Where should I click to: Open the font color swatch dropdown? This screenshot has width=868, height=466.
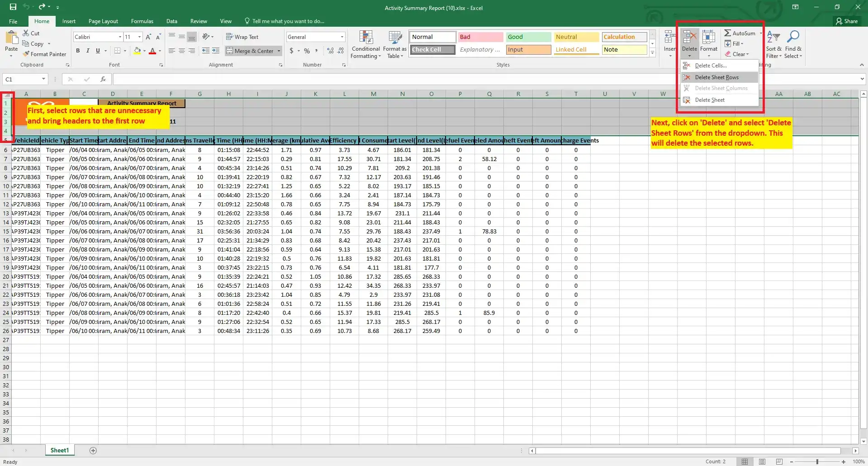click(159, 51)
